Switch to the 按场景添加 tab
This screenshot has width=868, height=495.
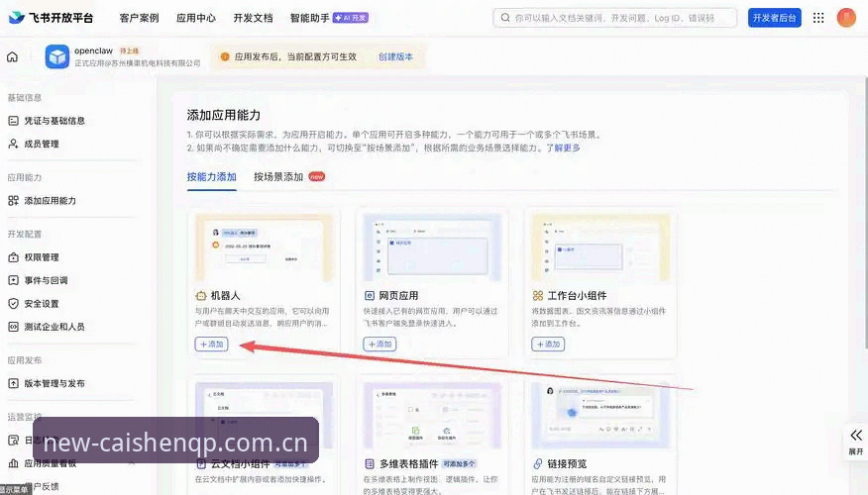coord(278,177)
